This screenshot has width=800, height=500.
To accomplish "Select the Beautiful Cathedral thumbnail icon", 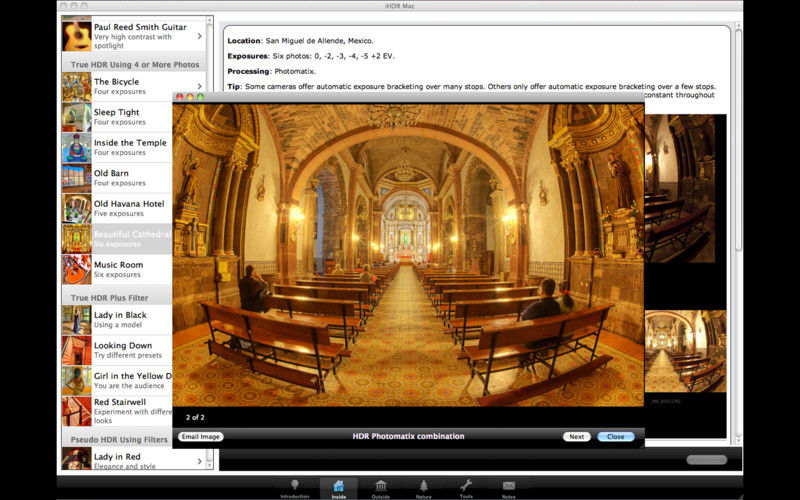I will pyautogui.click(x=77, y=239).
